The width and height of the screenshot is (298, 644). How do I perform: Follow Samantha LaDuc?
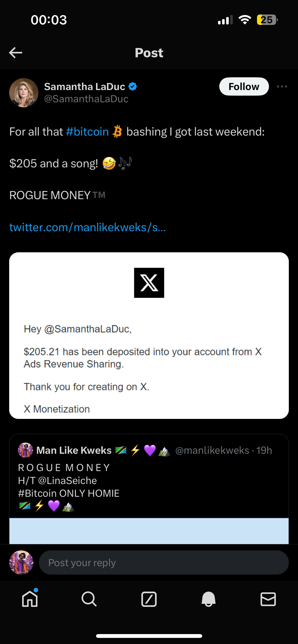click(244, 87)
